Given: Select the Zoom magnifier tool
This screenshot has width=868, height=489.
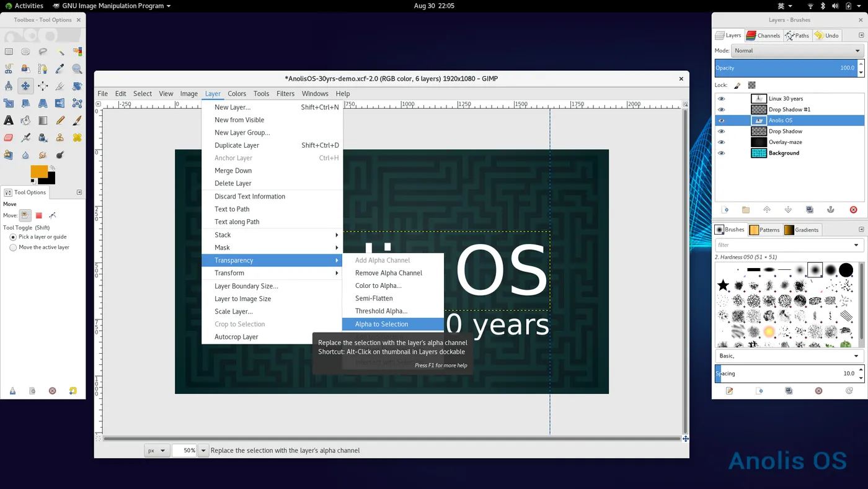Looking at the screenshot, I should click(77, 69).
